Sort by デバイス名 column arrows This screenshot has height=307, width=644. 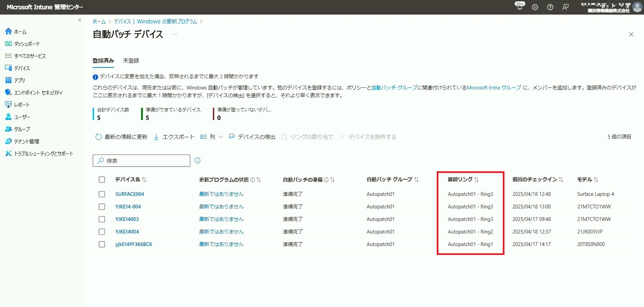[144, 180]
